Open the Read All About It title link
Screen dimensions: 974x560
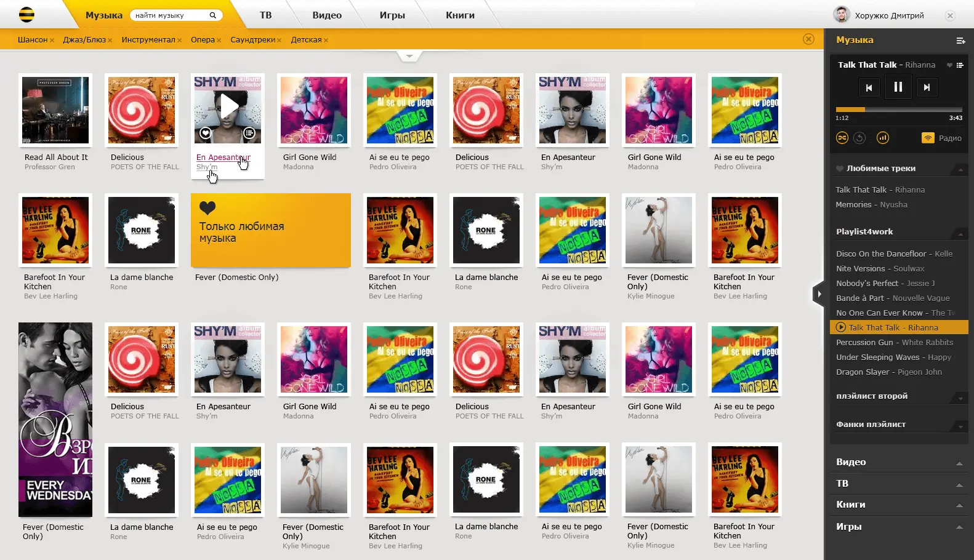click(x=56, y=158)
